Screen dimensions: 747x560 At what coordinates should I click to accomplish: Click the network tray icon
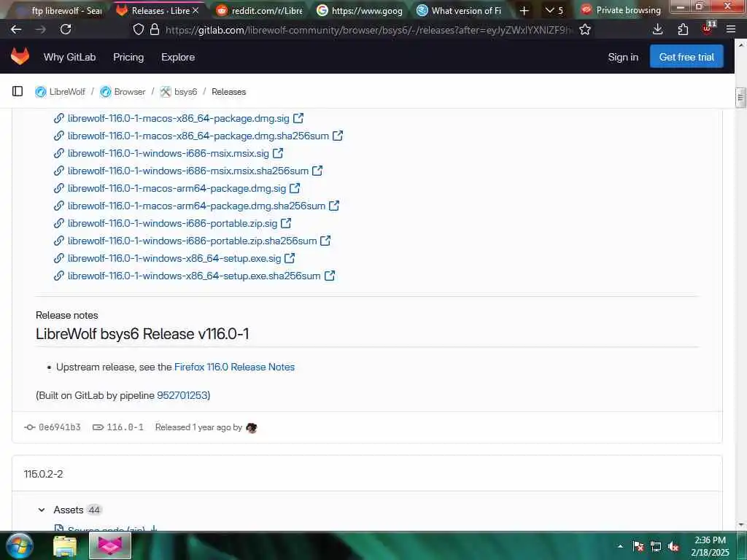656,547
